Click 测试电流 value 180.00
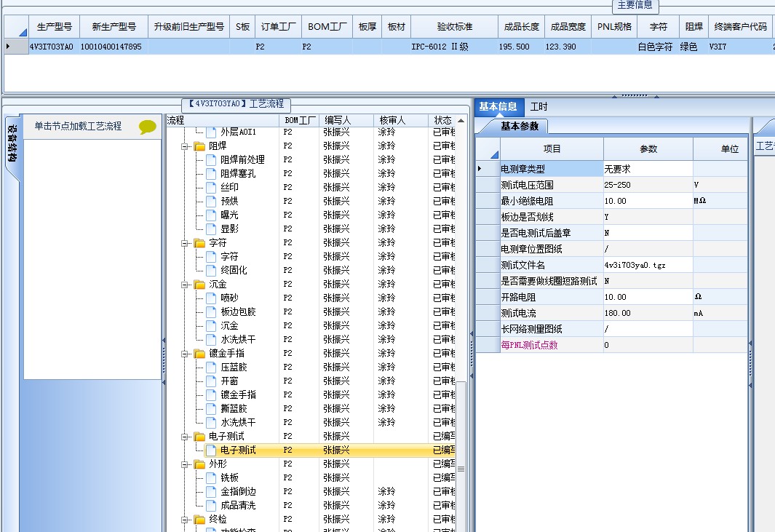 click(648, 313)
